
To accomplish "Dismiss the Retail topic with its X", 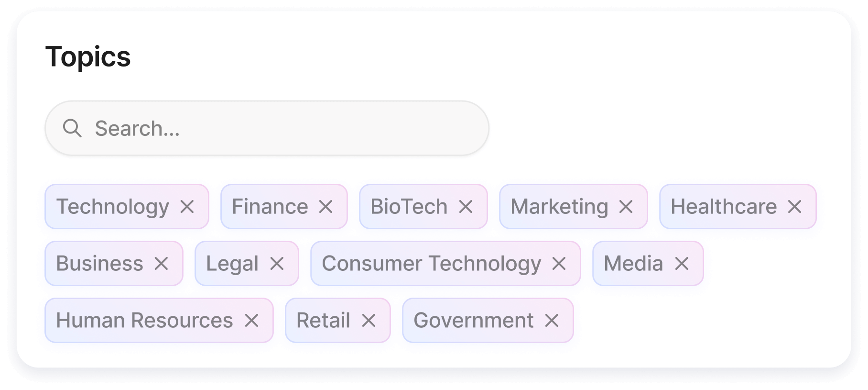I will tap(369, 321).
